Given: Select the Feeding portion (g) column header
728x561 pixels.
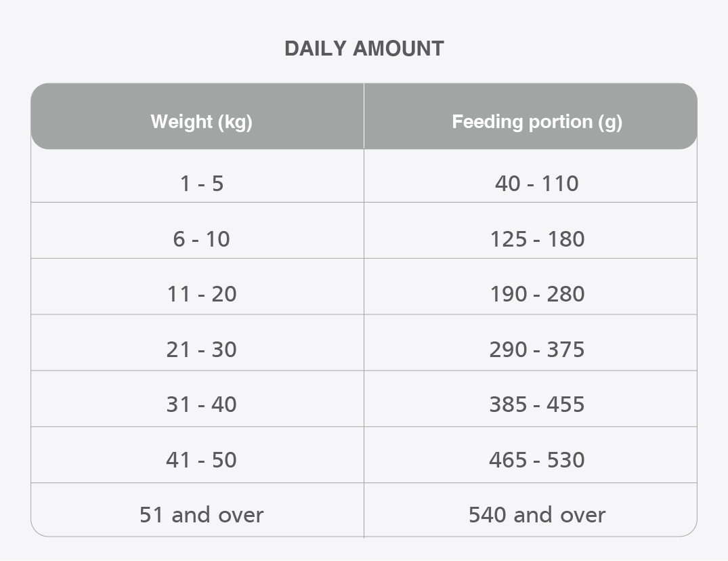Looking at the screenshot, I should point(537,122).
